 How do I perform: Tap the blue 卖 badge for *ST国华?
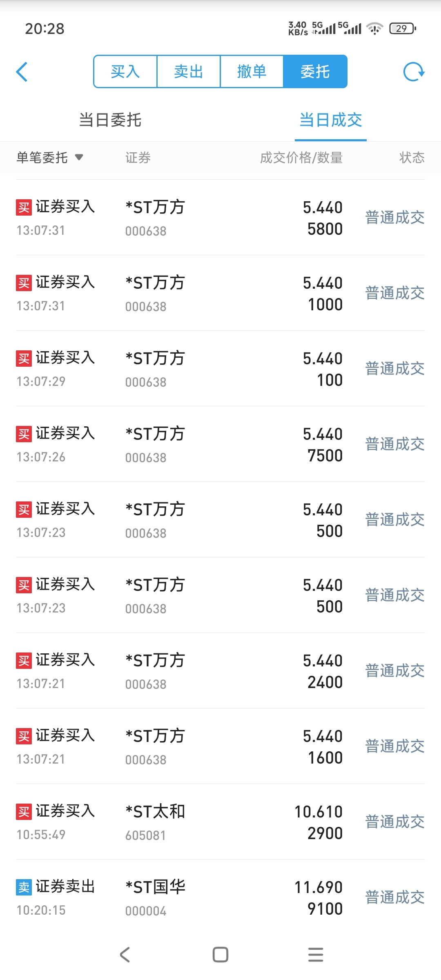pyautogui.click(x=24, y=888)
